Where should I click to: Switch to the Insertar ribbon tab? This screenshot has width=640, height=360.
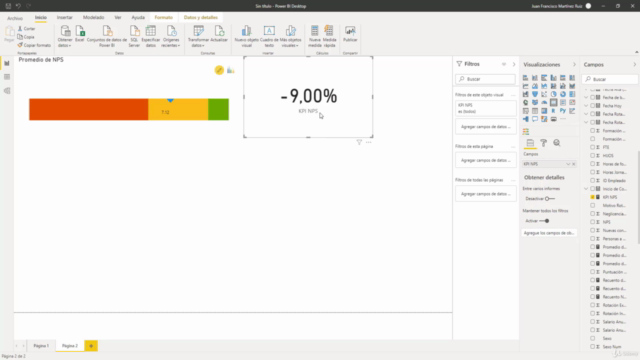pos(64,18)
